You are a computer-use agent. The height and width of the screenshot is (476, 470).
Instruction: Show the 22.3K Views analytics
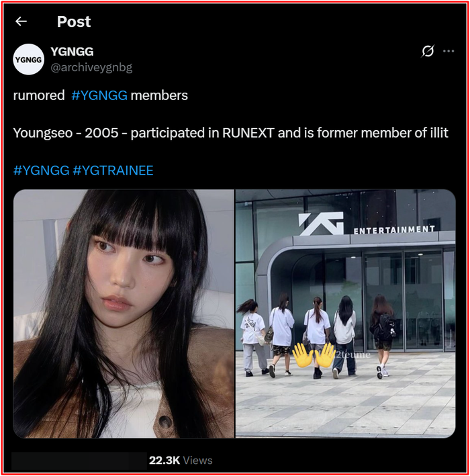(x=181, y=460)
